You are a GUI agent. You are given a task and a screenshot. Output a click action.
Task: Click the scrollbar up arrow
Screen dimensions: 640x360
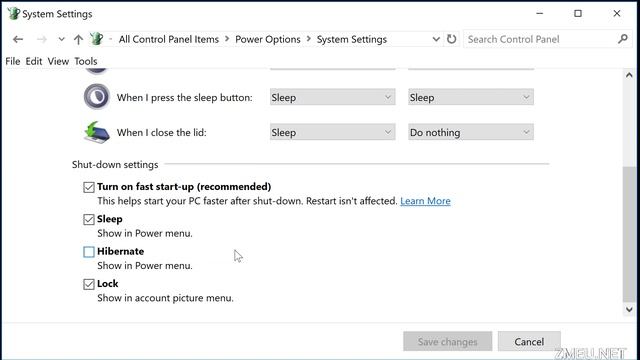(629, 75)
